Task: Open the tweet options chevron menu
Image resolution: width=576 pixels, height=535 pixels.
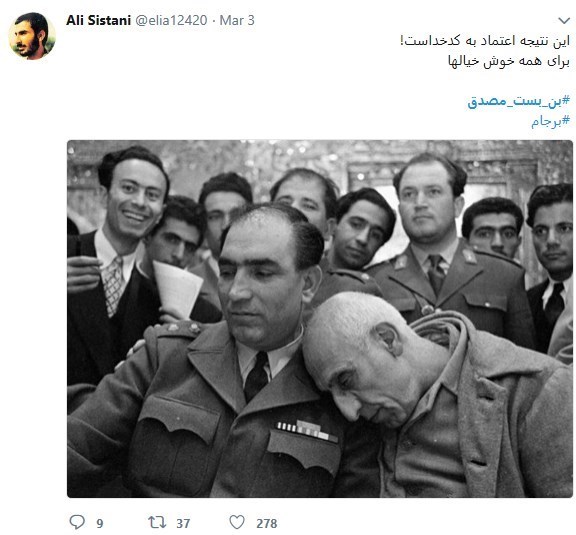Action: click(564, 20)
